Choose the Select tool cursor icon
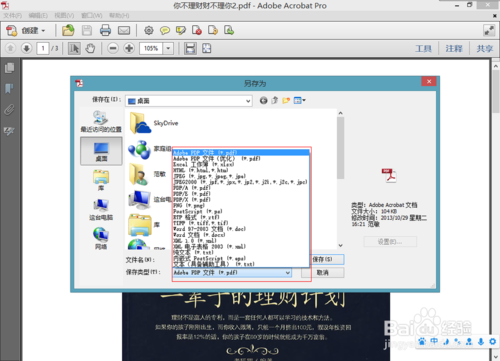500x361 pixels. [74, 49]
